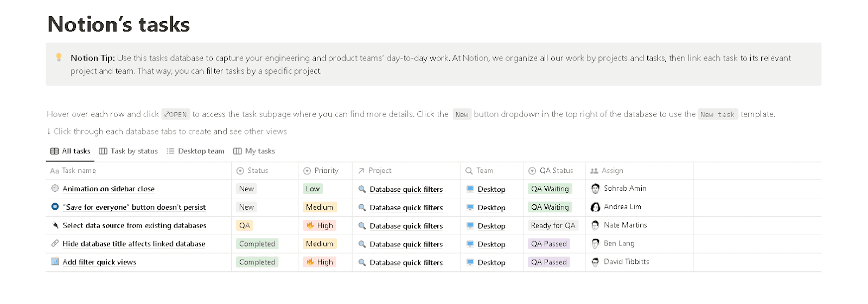Click the image icon beside Add filter quick views
Viewport: 868px width, 304px height.
coord(55,262)
